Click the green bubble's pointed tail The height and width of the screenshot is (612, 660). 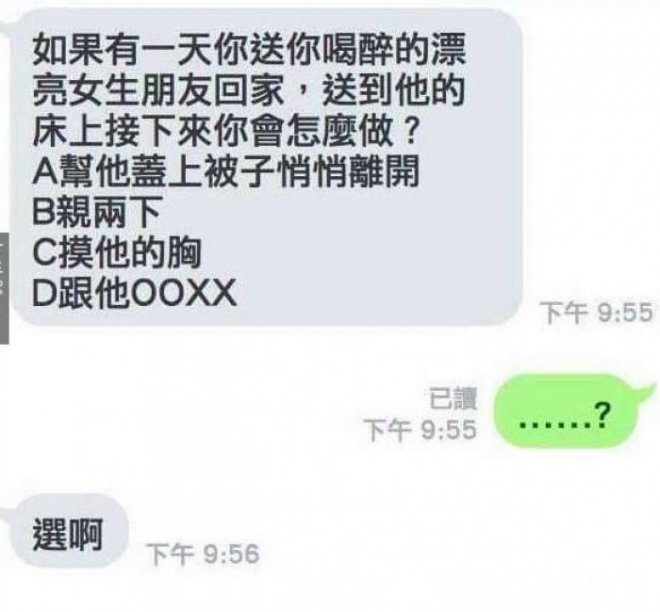tap(646, 387)
